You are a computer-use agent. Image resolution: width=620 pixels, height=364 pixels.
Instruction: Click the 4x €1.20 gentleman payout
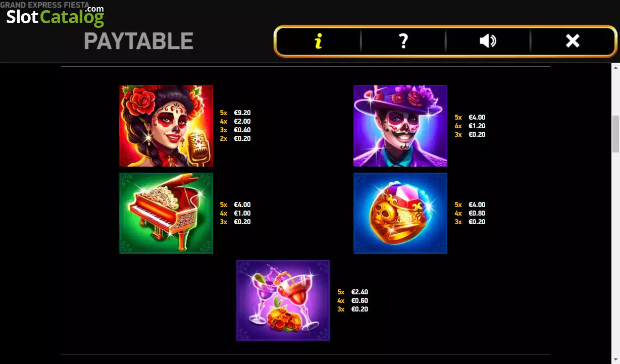[x=470, y=126]
